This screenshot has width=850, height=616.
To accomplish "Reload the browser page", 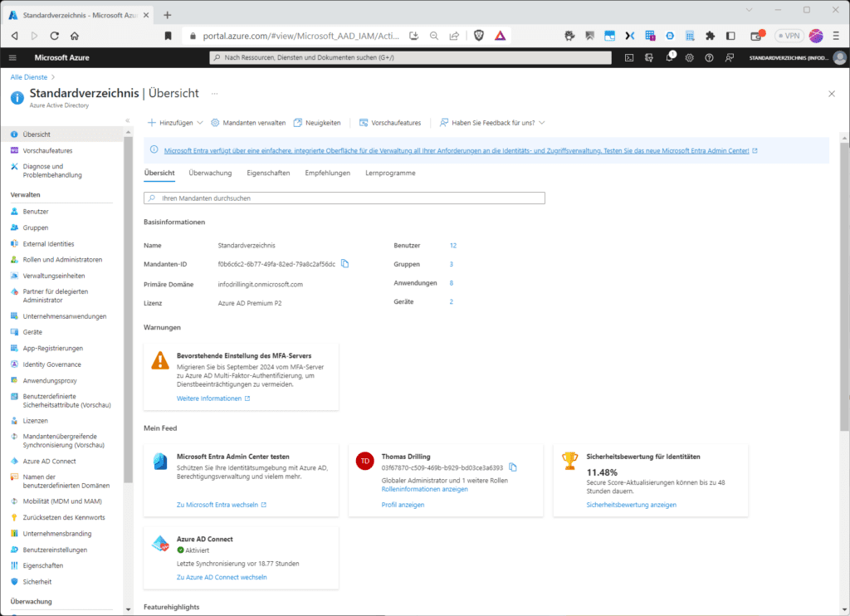I will click(x=54, y=36).
